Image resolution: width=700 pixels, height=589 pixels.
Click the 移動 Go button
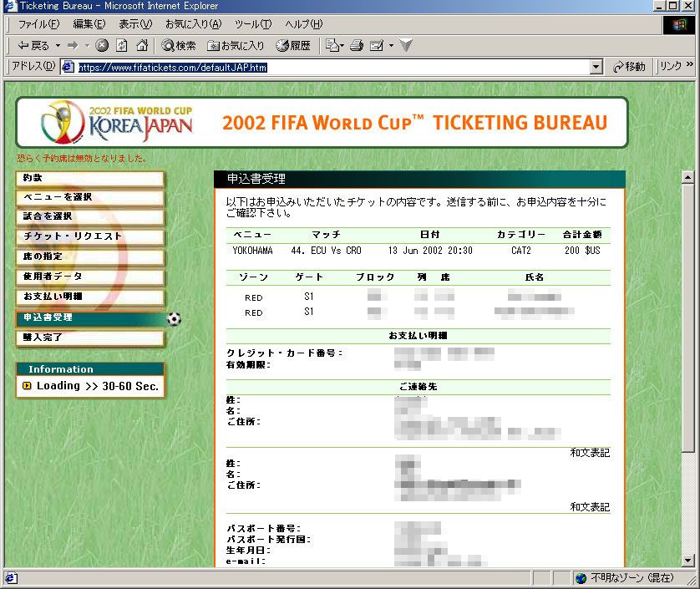pyautogui.click(x=630, y=67)
